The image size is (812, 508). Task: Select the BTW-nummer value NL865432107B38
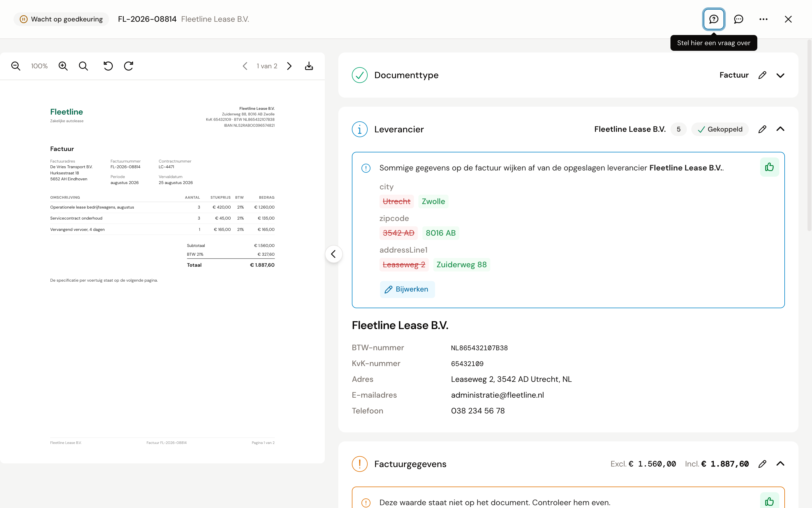[479, 348]
